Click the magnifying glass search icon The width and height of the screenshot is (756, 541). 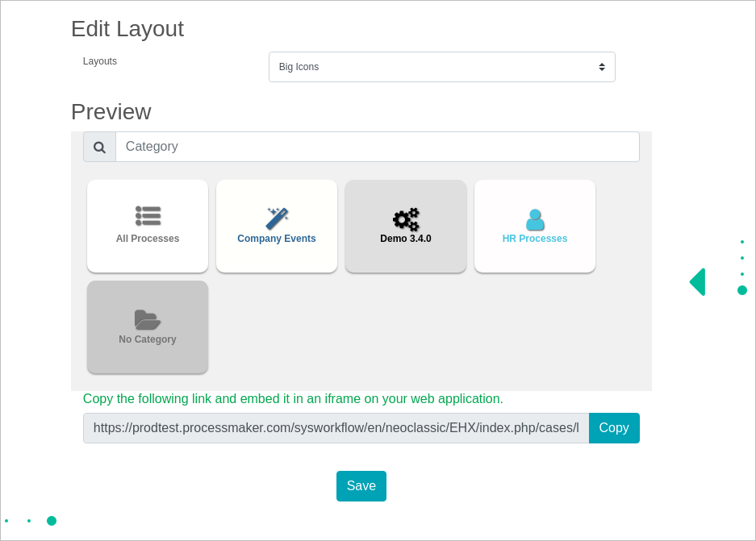pos(99,147)
